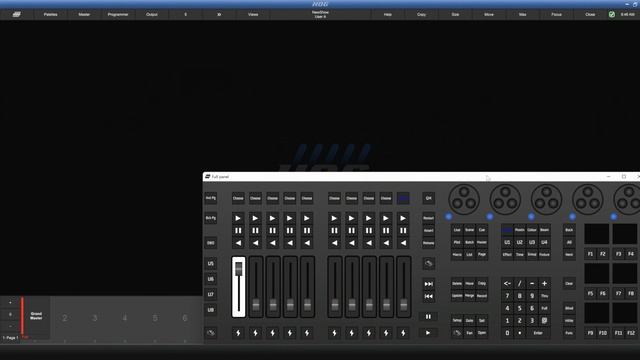Click the Page key

pyautogui.click(x=482, y=255)
